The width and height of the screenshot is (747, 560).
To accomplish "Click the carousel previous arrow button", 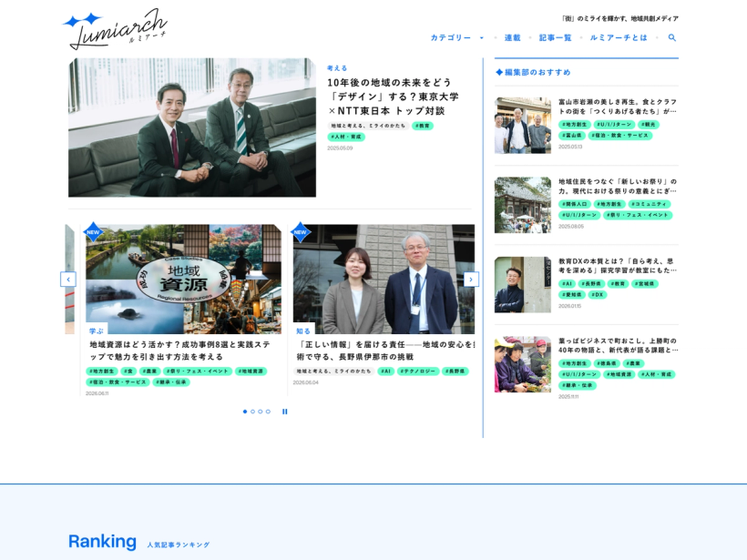I will click(68, 279).
